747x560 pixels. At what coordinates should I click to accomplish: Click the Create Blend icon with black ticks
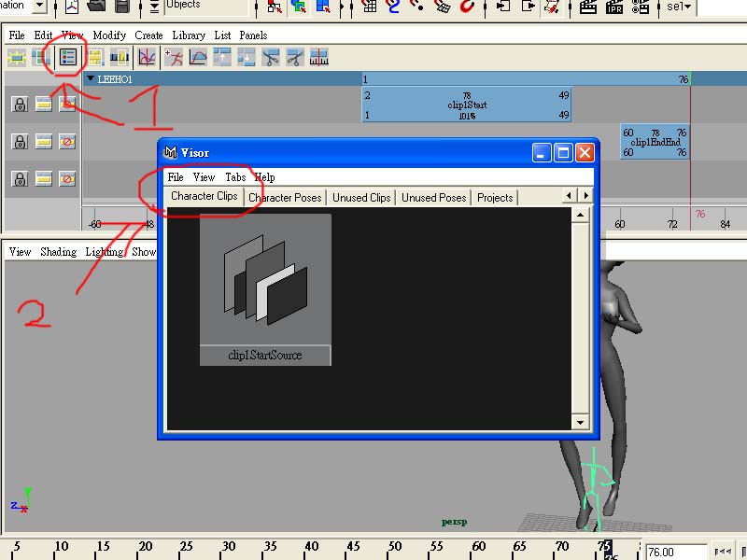(120, 58)
